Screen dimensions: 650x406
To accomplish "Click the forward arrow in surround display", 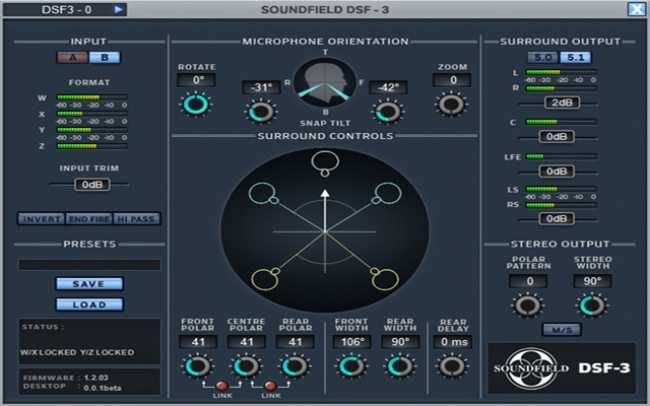I will coord(325,210).
